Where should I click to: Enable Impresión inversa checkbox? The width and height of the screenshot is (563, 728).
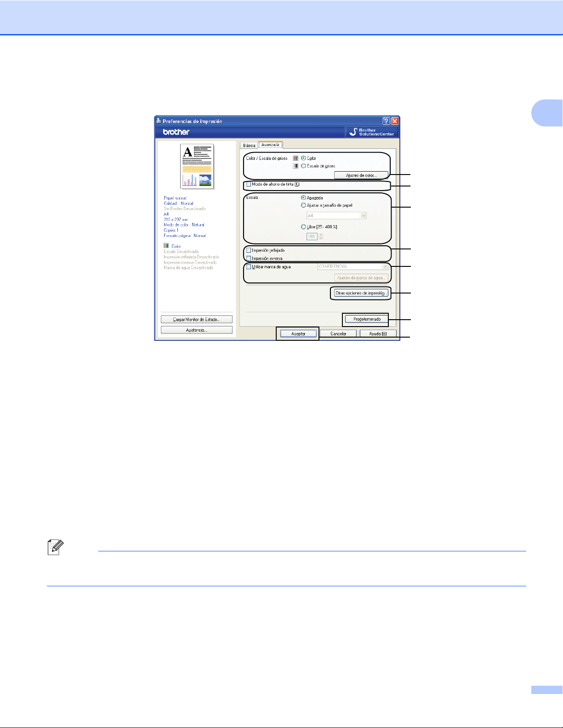249,258
